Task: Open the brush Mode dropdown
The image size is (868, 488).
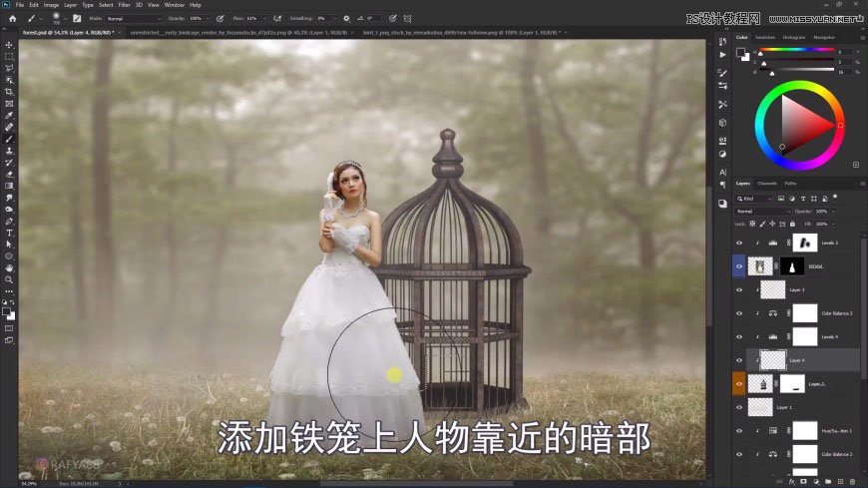Action: pos(134,18)
